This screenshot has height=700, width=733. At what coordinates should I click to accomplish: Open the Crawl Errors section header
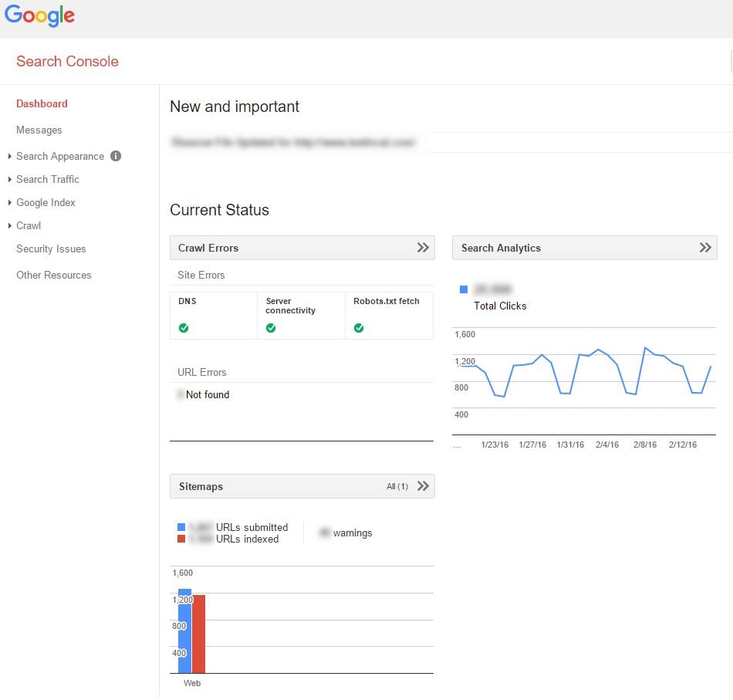tap(302, 248)
